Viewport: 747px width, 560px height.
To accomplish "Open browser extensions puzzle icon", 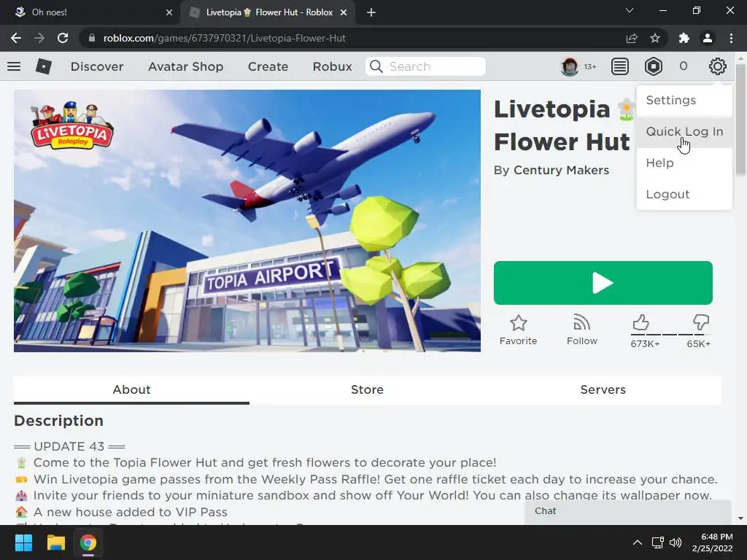I will [684, 38].
